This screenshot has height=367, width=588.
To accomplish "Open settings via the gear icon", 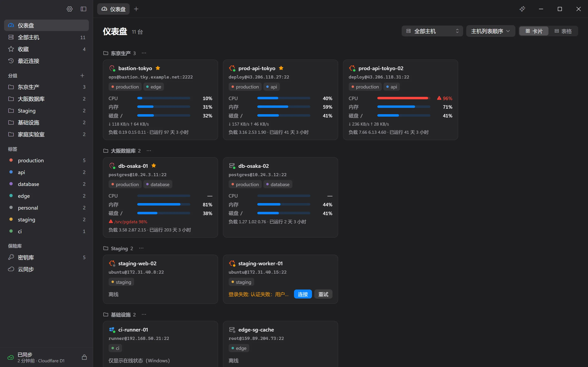I will (69, 9).
